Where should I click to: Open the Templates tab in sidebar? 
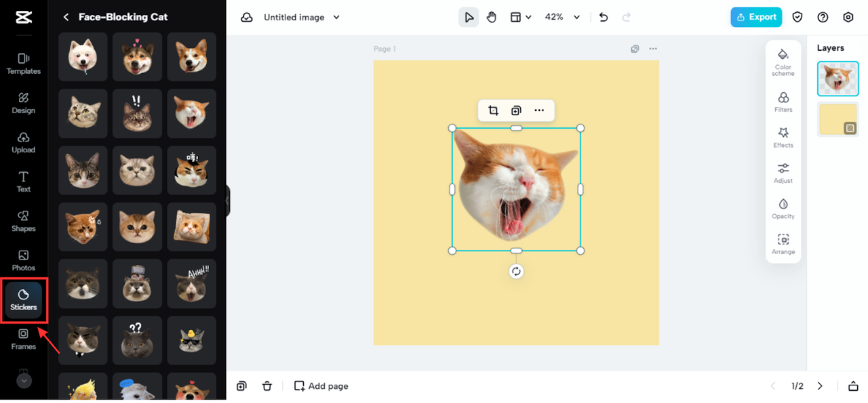(24, 63)
